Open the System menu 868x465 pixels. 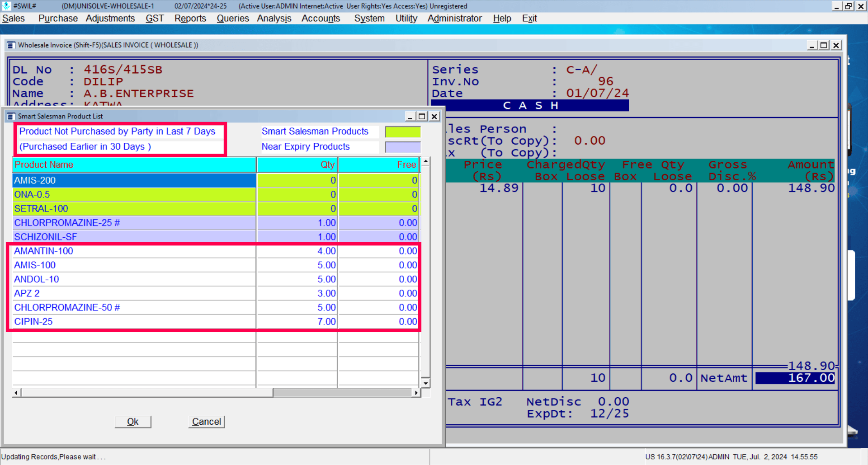[x=369, y=19]
